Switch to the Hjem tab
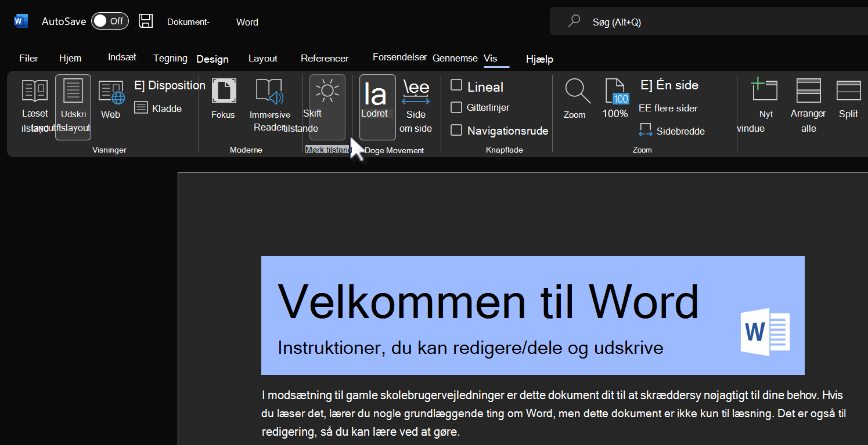This screenshot has height=445, width=868. click(70, 59)
